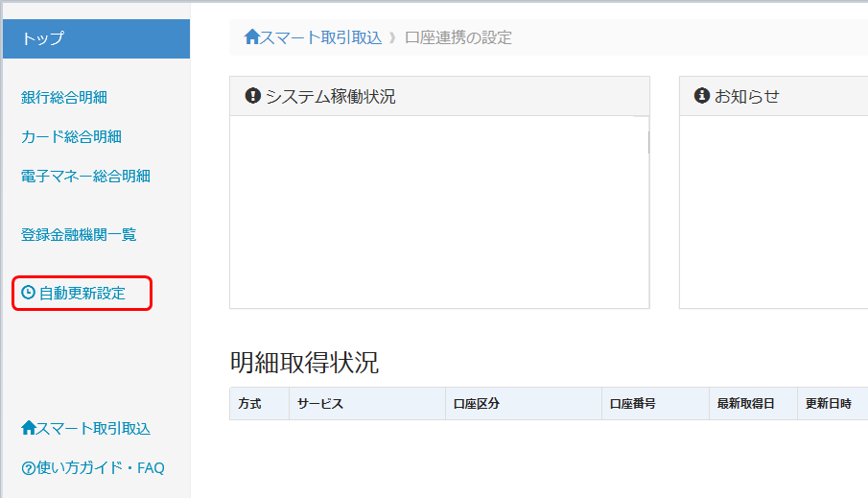This screenshot has height=498, width=868.
Task: Click the info icon by お知らせ
Action: [702, 96]
